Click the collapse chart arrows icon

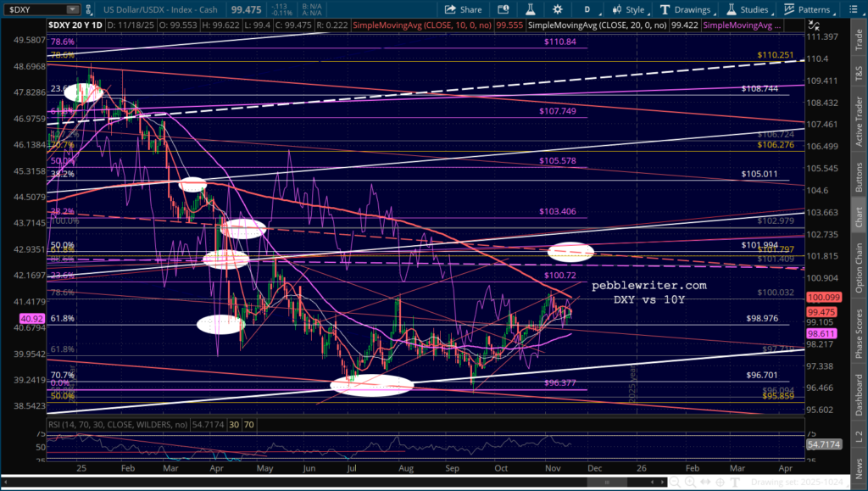tap(814, 25)
